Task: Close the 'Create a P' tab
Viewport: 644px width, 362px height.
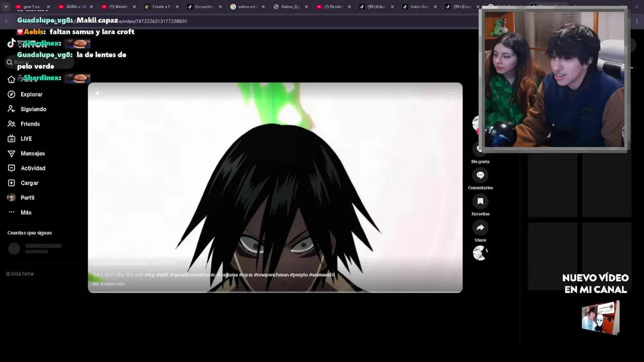Action: point(177,7)
